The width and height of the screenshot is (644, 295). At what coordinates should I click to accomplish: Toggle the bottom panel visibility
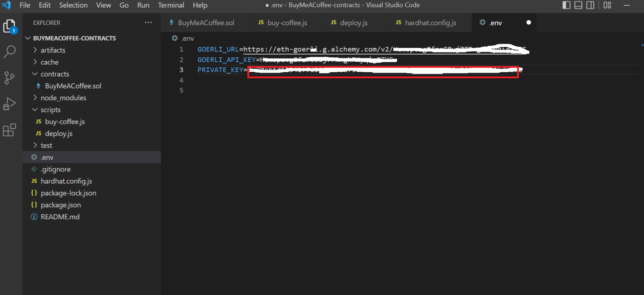coord(578,5)
